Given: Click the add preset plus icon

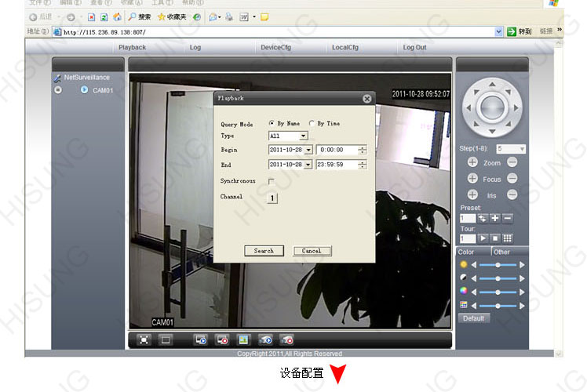Looking at the screenshot, I should click(495, 218).
